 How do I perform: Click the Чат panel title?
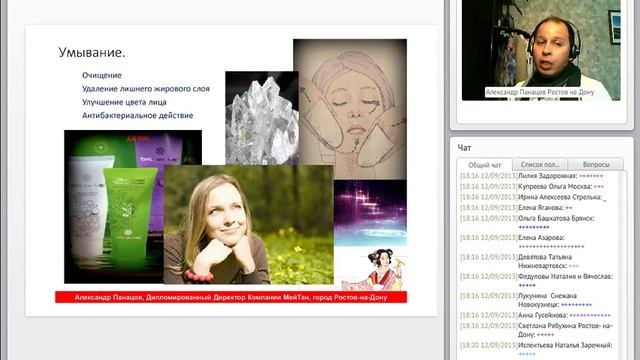(464, 148)
